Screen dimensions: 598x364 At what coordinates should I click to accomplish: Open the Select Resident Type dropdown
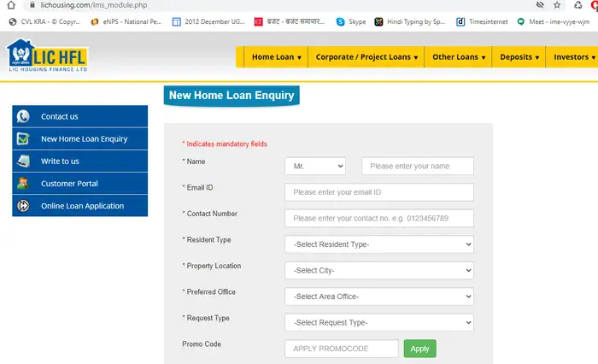[x=378, y=244]
